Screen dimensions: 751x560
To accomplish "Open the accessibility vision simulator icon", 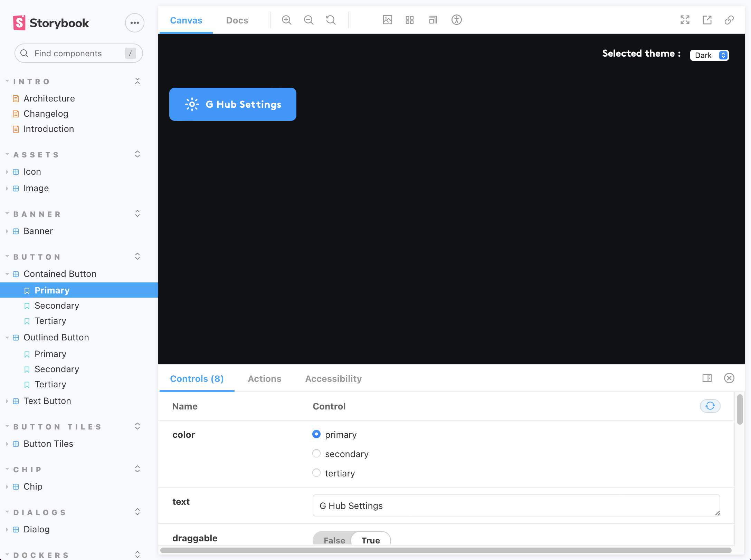I will coord(456,20).
